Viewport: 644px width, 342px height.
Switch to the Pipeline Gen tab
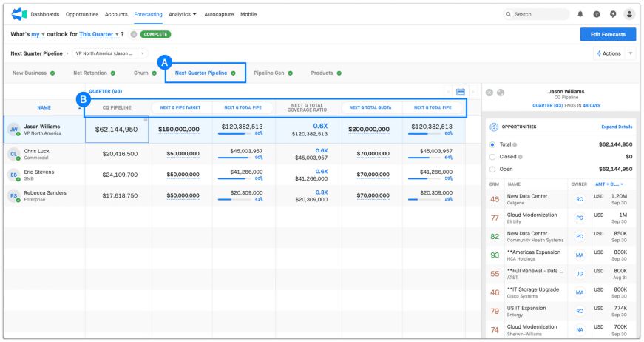273,73
